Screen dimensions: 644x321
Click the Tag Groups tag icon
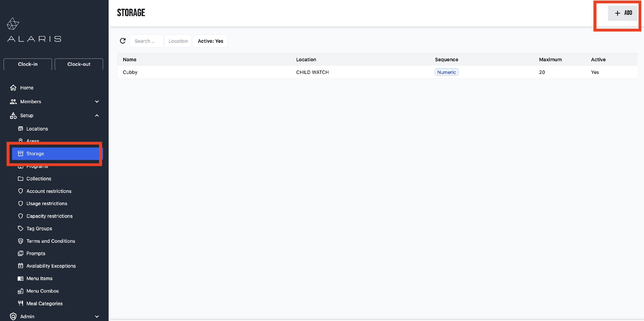[20, 228]
